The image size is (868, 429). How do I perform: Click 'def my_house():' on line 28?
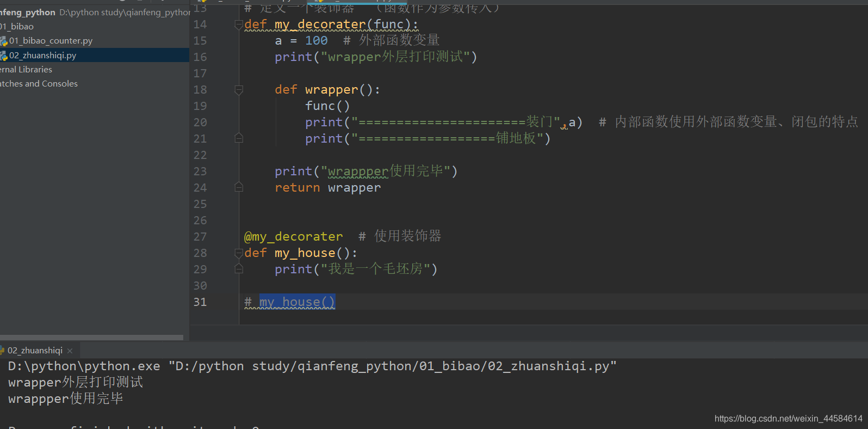coord(301,253)
